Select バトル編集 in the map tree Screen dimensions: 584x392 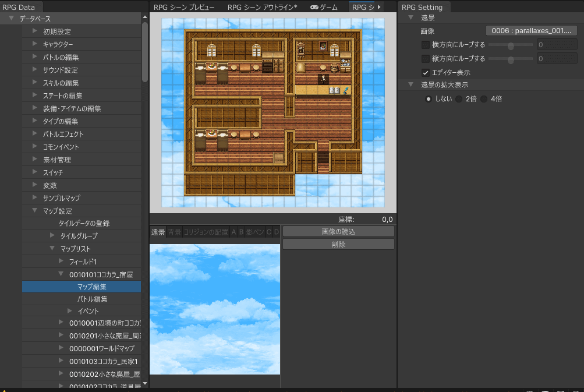click(x=92, y=299)
